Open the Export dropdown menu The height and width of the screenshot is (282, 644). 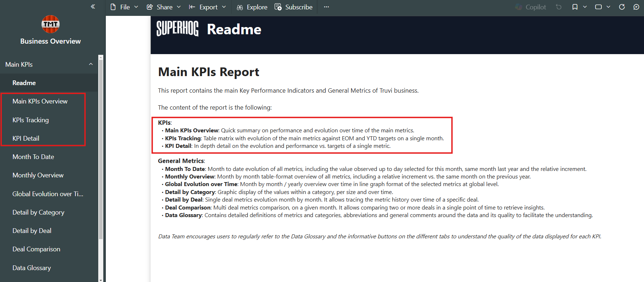click(208, 7)
